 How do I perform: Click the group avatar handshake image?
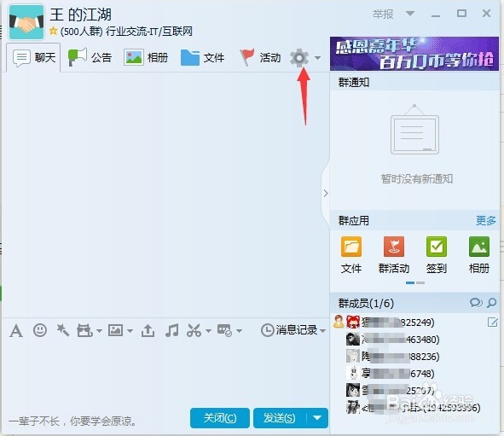(26, 22)
